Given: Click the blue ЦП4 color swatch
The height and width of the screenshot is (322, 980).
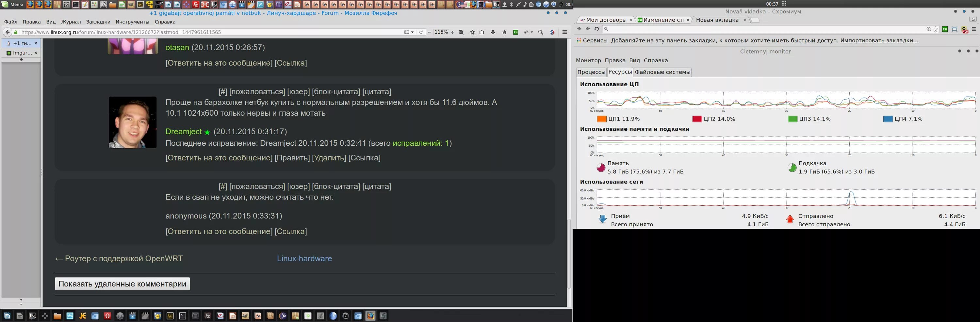Looking at the screenshot, I should pyautogui.click(x=888, y=119).
